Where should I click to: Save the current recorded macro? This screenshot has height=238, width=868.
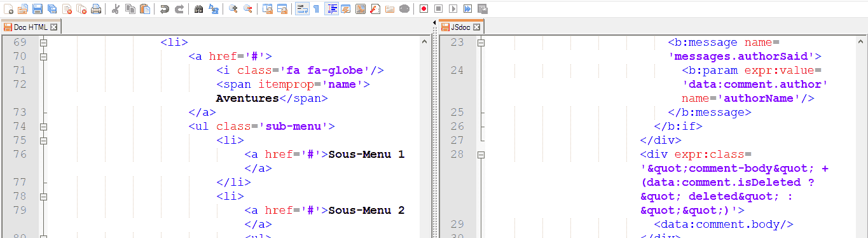click(x=483, y=9)
